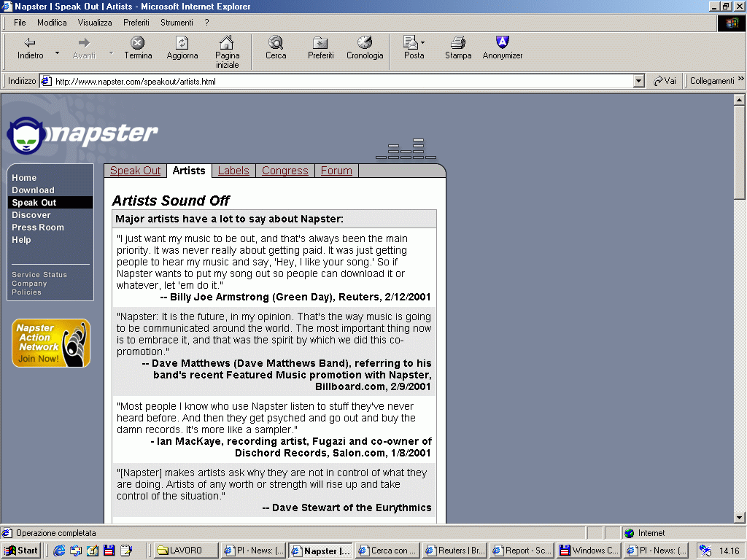The width and height of the screenshot is (747, 560).
Task: Open the Visualizza menu
Action: [x=95, y=23]
